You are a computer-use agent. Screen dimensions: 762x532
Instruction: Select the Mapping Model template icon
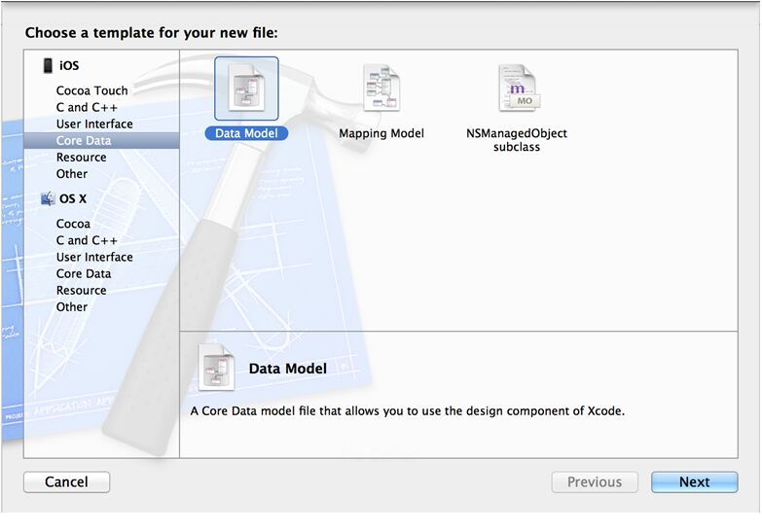381,88
